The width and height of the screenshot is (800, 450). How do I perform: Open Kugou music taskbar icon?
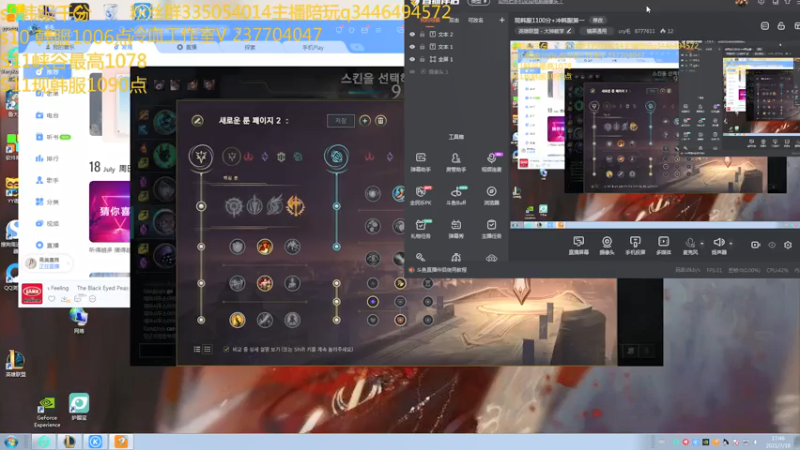pos(95,442)
